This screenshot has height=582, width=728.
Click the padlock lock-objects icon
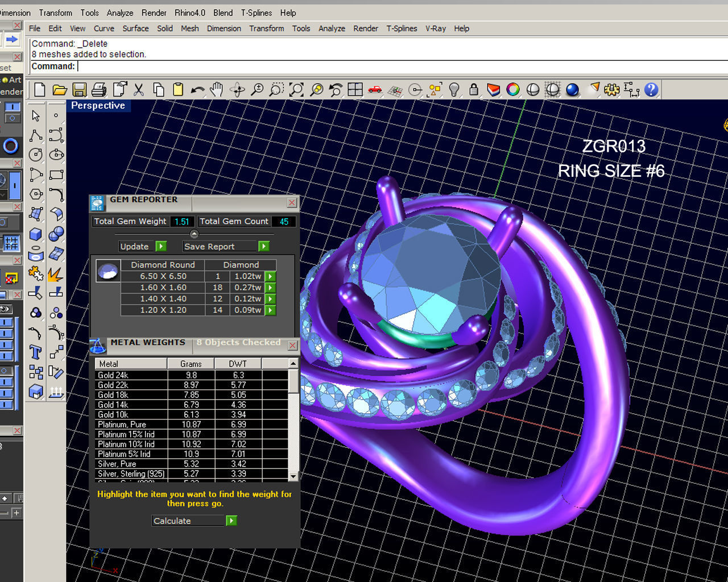click(x=473, y=89)
